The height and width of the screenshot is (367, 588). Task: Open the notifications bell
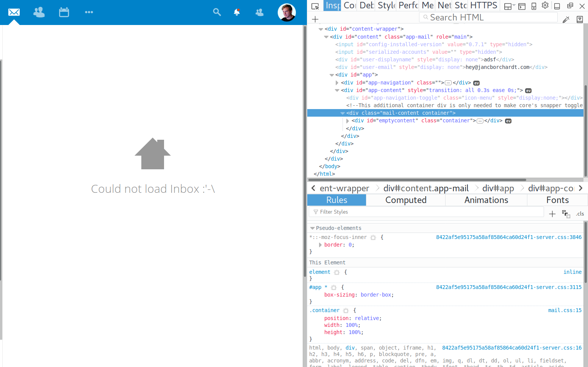(237, 12)
